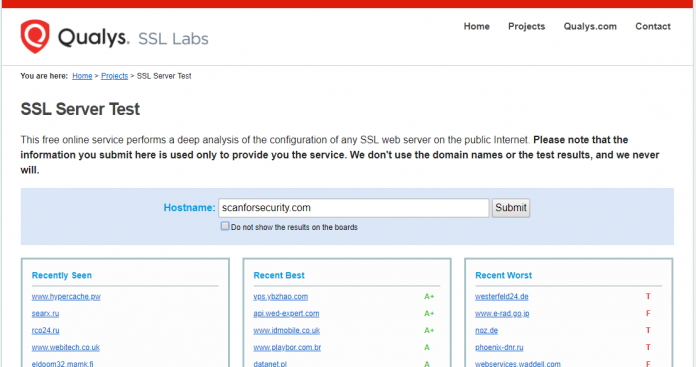696x367 pixels.
Task: Open the Home navigation menu item
Action: pyautogui.click(x=476, y=26)
